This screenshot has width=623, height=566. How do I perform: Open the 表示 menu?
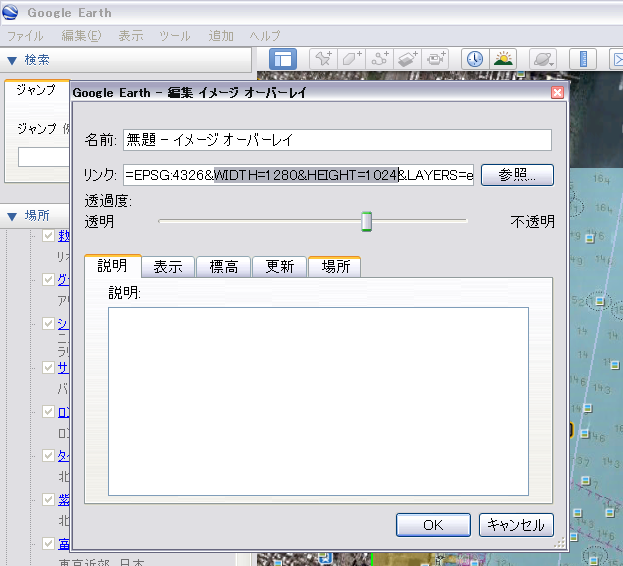click(x=131, y=36)
